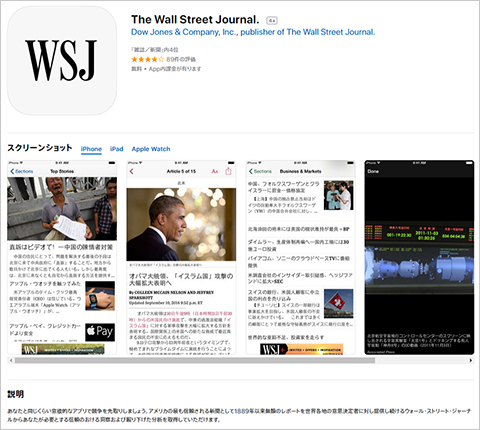The width and height of the screenshot is (480, 430).
Task: Click the Apple Pay logo image
Action: click(x=100, y=332)
